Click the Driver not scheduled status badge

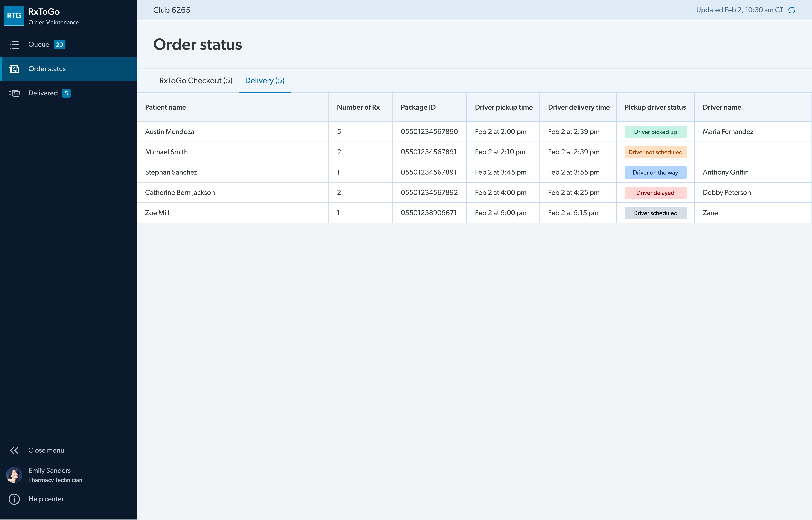pos(655,152)
